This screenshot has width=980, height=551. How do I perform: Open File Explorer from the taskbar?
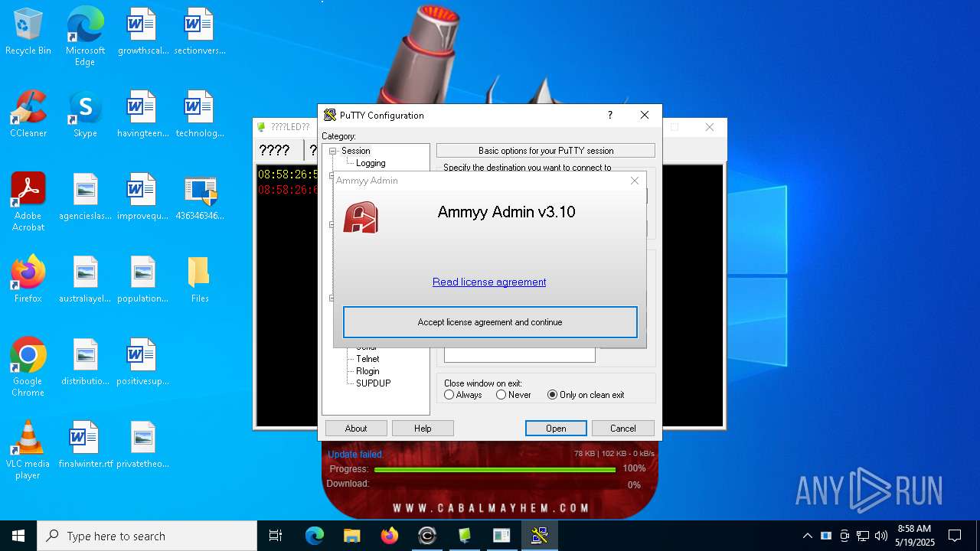pos(351,536)
